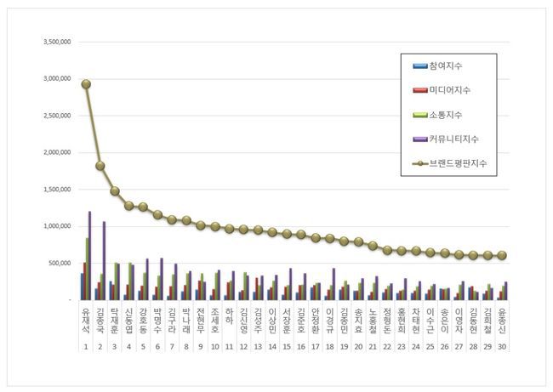Screen dimensions: 553x392
Task: Click the tall purple bar for 유재석
Action: 90,255
